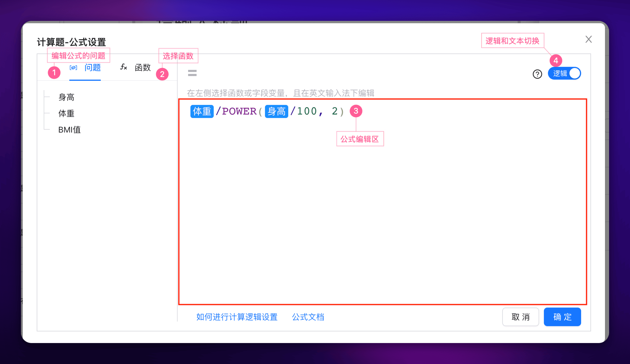Click POWER function text in formula
630x364 pixels.
pos(239,111)
